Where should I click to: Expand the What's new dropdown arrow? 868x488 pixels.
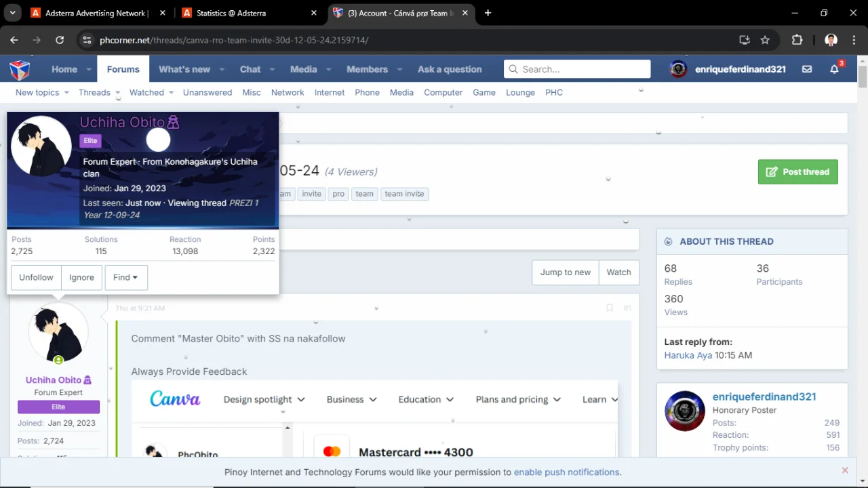pos(223,69)
